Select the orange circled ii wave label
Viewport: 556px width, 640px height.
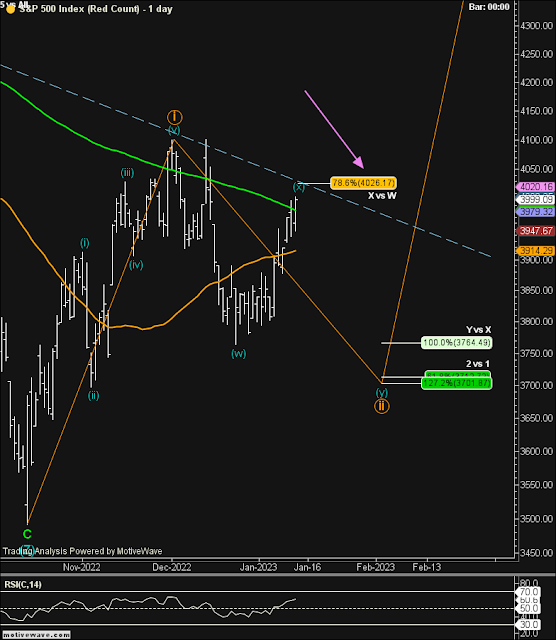pos(382,406)
